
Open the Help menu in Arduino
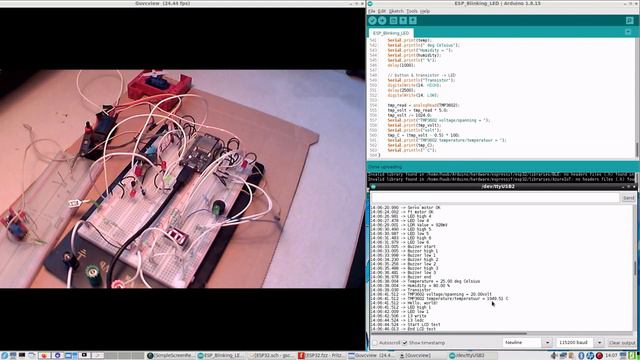point(425,11)
